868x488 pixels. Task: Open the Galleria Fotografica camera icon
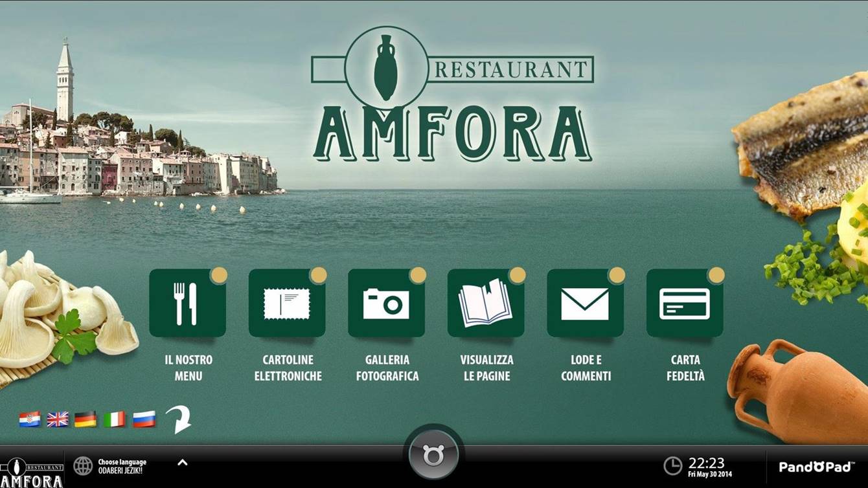387,303
